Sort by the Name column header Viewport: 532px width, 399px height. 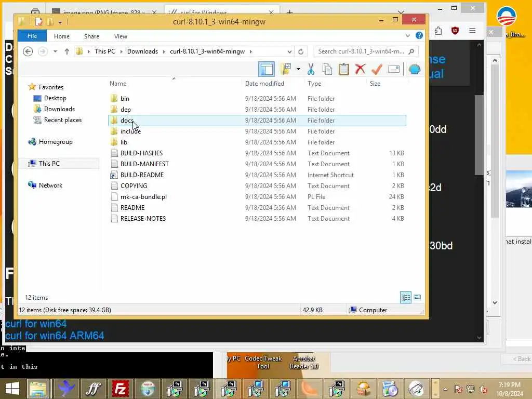tap(118, 84)
